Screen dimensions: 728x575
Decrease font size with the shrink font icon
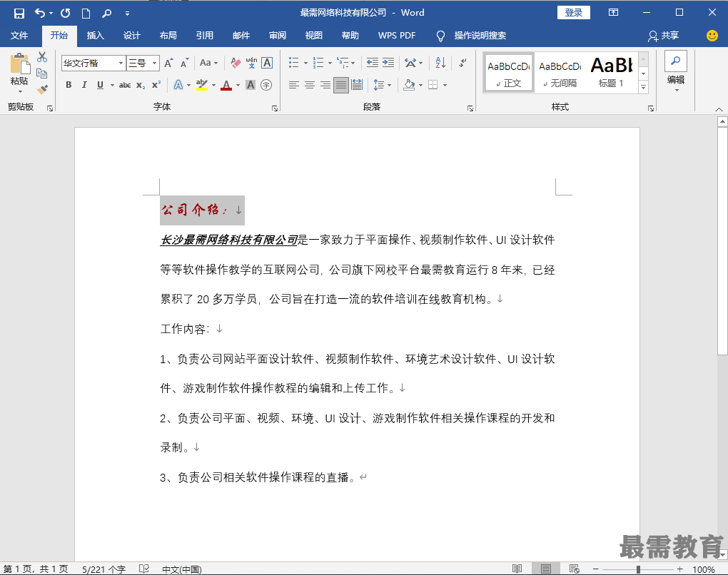coord(185,63)
